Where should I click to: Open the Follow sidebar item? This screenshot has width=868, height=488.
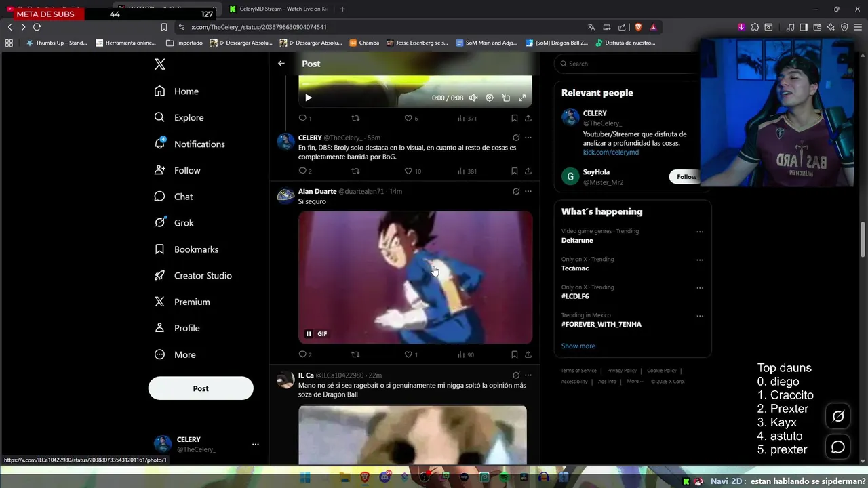[177, 170]
